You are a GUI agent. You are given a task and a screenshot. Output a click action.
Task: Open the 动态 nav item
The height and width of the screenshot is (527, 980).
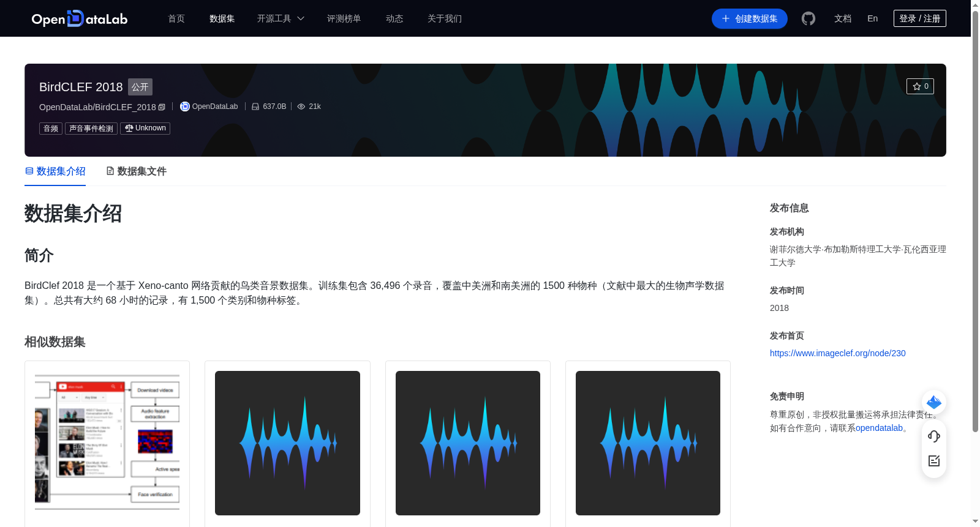(394, 18)
